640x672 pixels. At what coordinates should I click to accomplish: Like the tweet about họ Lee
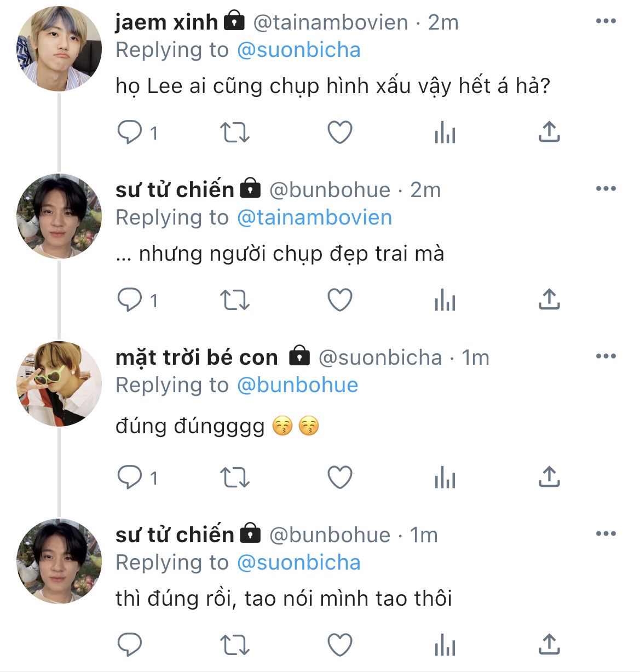(339, 133)
